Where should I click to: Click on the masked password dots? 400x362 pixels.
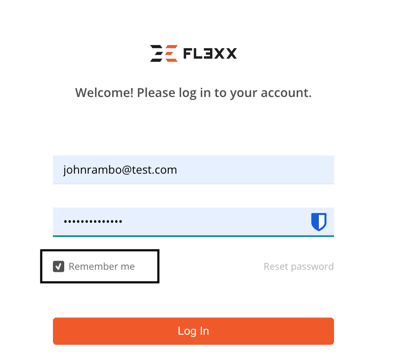pos(93,221)
